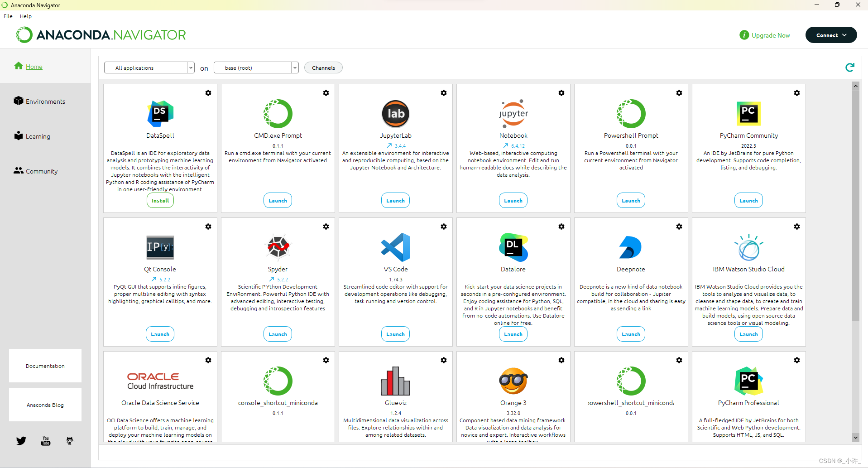Click the Glueviz bar chart logo
Screen dimensions: 868x468
click(396, 381)
